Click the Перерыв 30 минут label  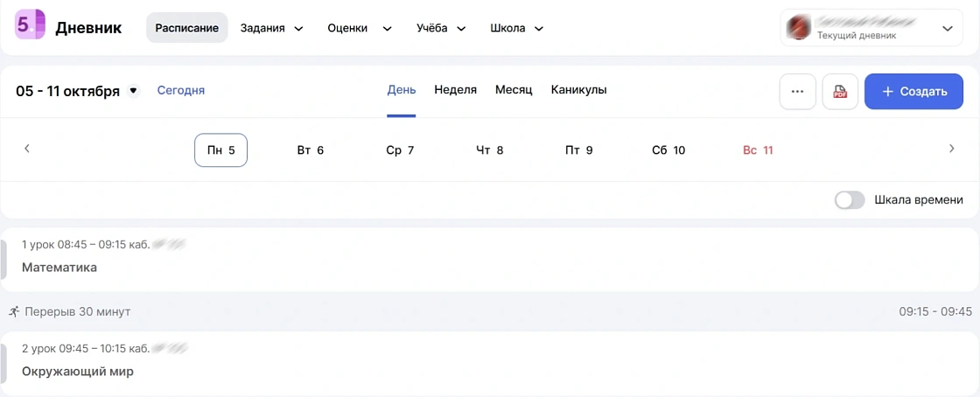[78, 311]
